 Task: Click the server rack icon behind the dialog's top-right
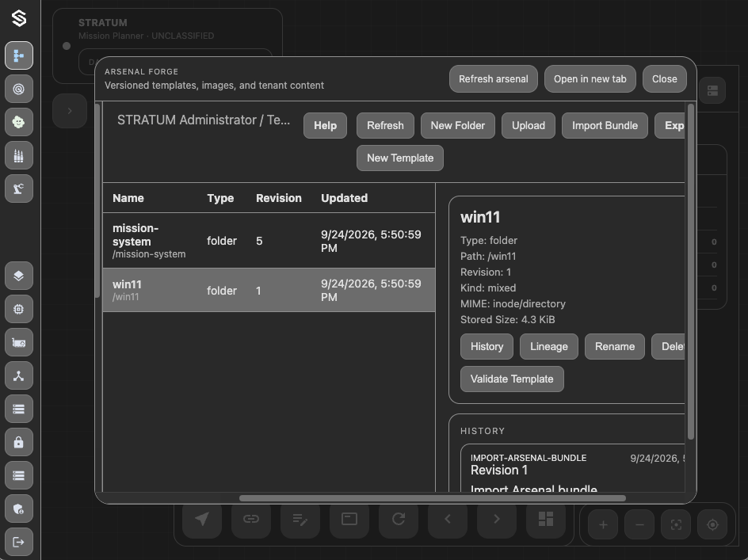click(712, 90)
